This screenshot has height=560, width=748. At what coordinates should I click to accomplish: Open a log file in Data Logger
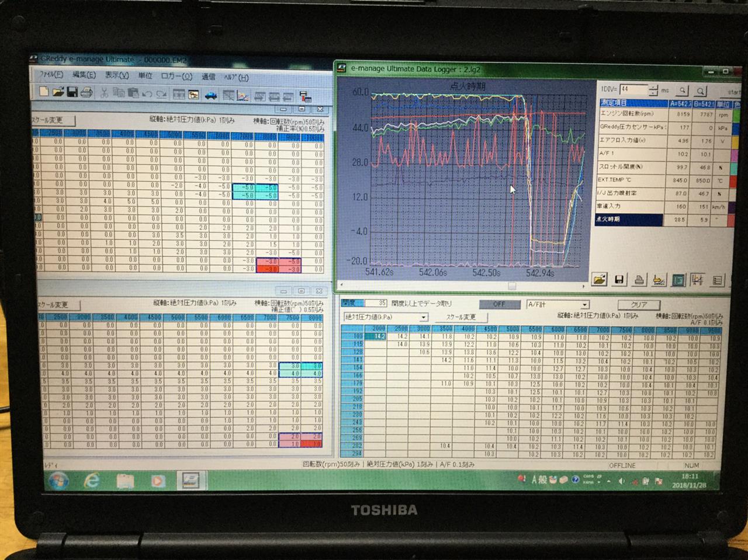[x=599, y=280]
